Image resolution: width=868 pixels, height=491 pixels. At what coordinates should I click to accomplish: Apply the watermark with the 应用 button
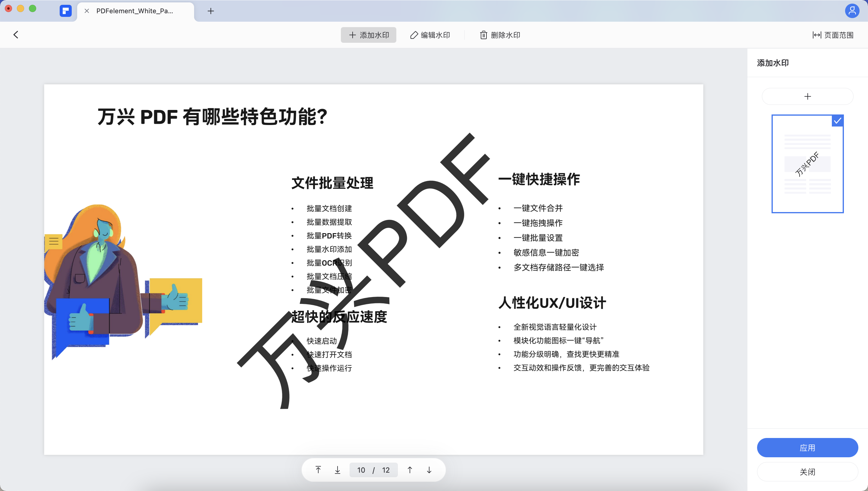coord(807,447)
